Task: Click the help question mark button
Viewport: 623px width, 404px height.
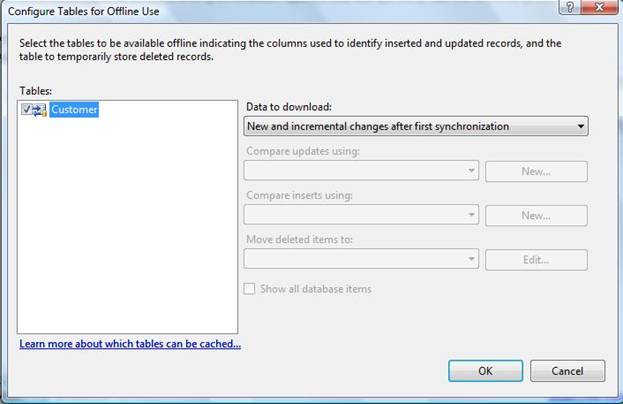Action: tap(570, 7)
